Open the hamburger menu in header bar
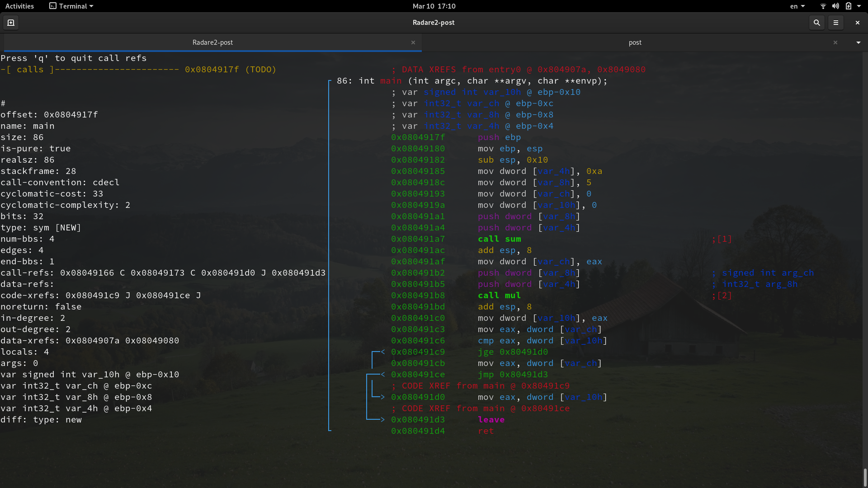Viewport: 868px width, 488px height. click(x=835, y=23)
